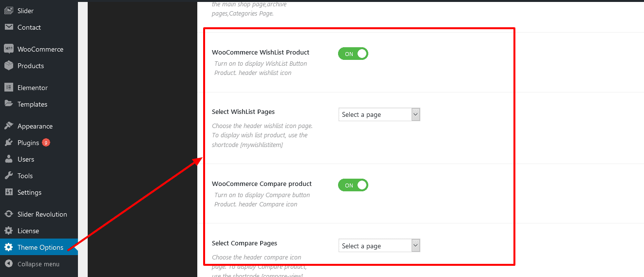This screenshot has width=644, height=277.
Task: Click the Templates folder icon
Action: click(x=8, y=104)
